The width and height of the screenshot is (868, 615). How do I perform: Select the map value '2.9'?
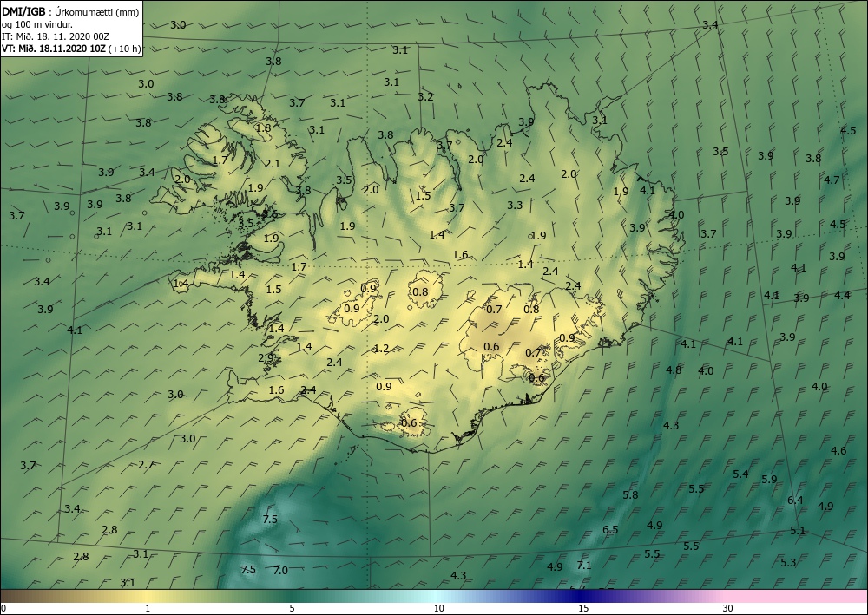click(x=266, y=358)
